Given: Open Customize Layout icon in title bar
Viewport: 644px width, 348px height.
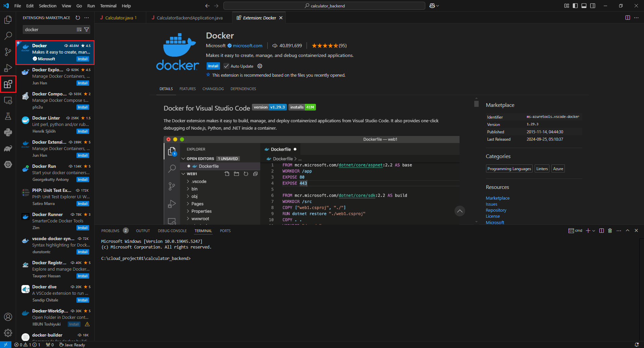Looking at the screenshot, I should click(x=567, y=6).
